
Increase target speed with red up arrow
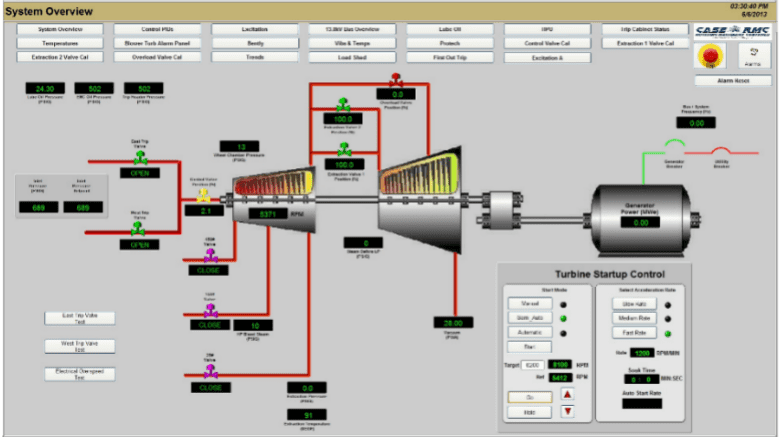pos(567,395)
